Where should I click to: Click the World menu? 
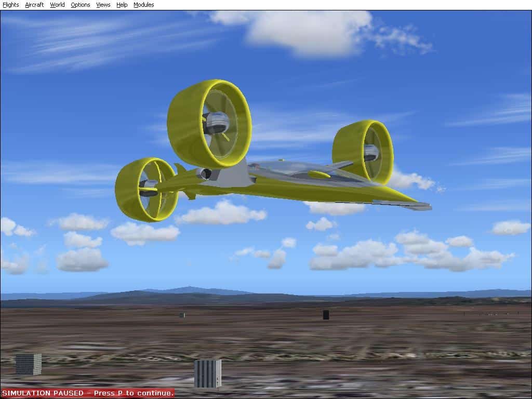57,5
